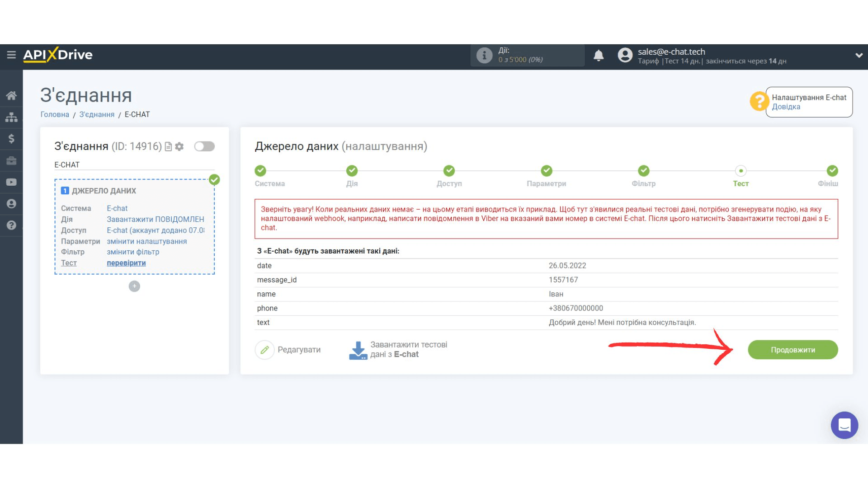Screen dimensions: 868x488
Task: Open connections sitemap sidebar icon
Action: pos(11,117)
